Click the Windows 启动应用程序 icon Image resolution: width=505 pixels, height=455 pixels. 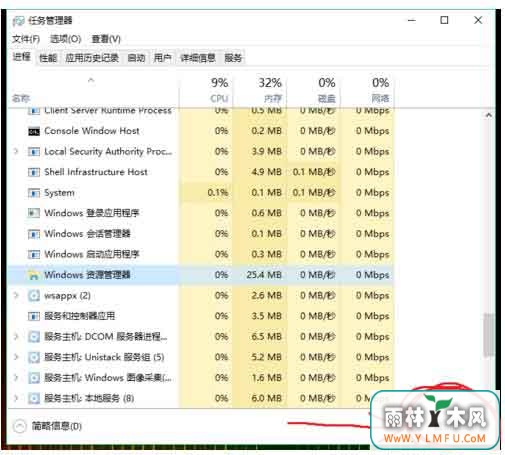click(x=34, y=255)
